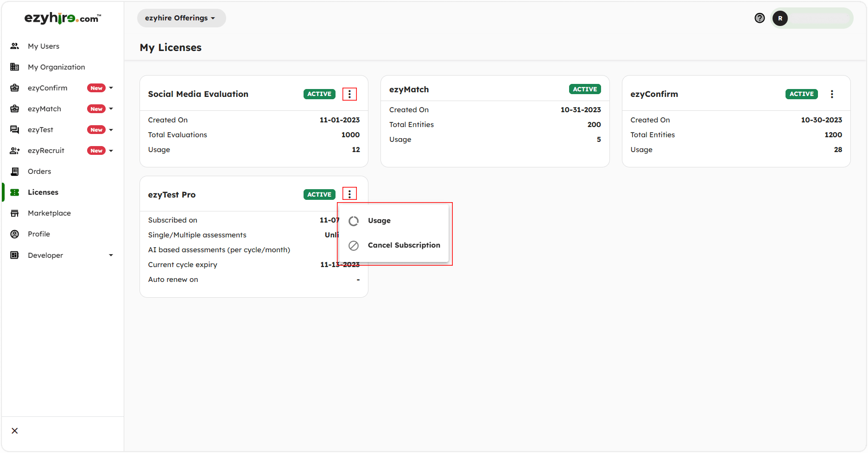
Task: Open the Marketplace page
Action: pos(49,213)
